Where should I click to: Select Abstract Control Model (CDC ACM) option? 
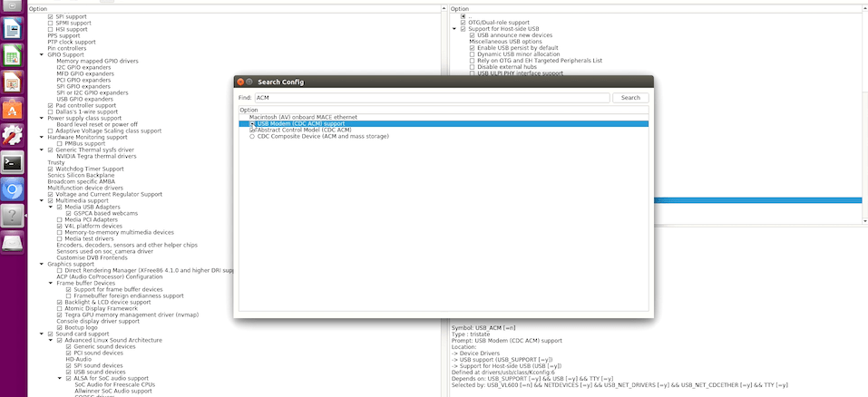coord(304,131)
